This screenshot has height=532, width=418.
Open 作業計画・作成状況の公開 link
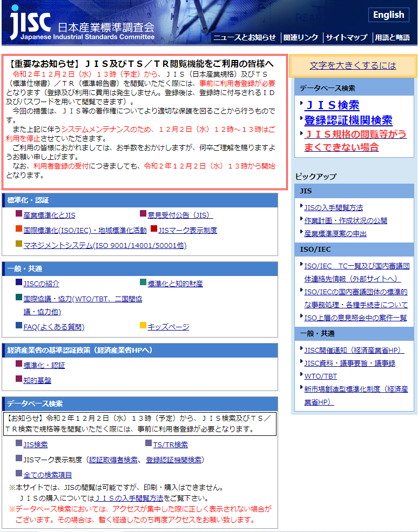(x=346, y=220)
